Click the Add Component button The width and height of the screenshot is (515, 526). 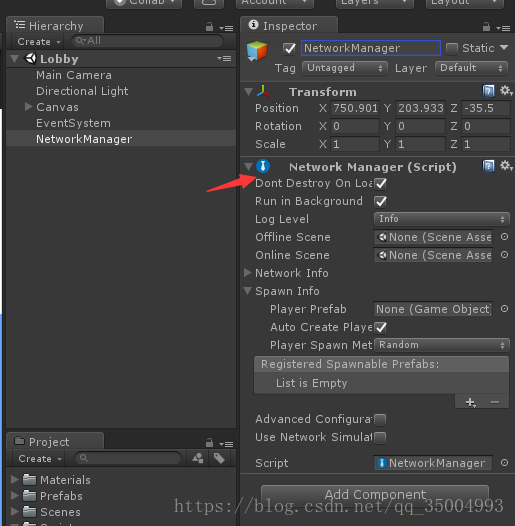coord(375,494)
